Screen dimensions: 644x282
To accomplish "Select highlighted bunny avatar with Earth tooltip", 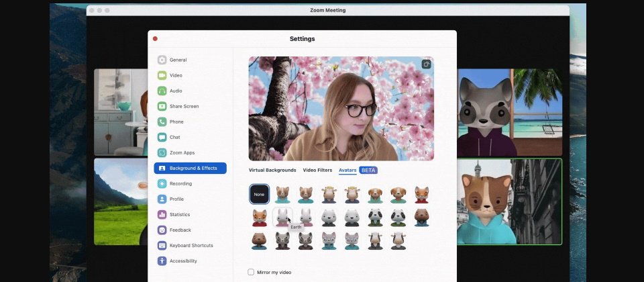I will [282, 218].
